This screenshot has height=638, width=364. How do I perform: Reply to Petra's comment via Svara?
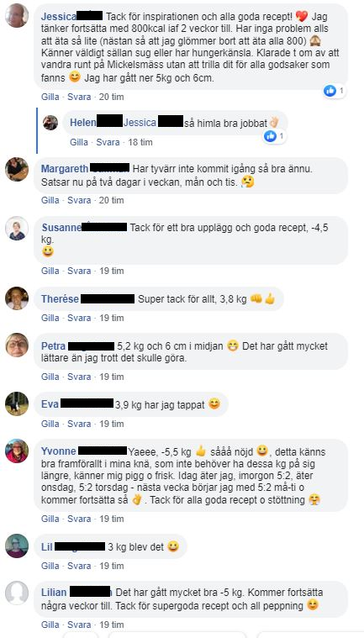79,377
